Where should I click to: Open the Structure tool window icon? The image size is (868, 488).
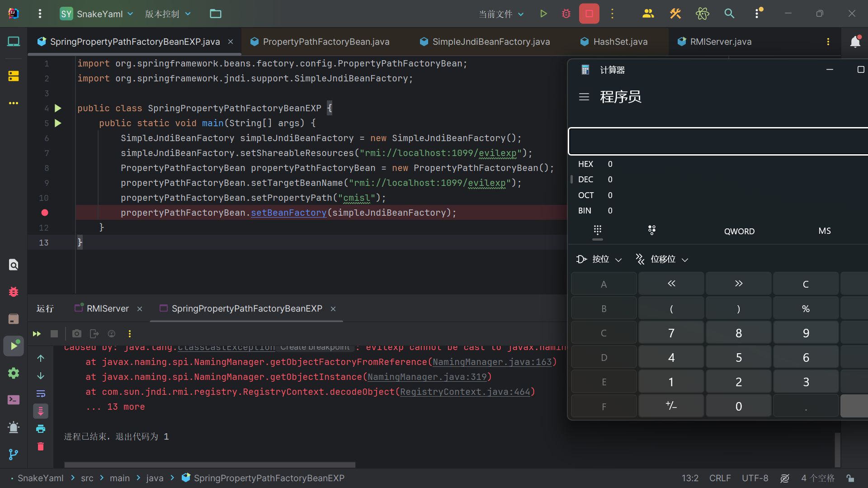pos(14,76)
